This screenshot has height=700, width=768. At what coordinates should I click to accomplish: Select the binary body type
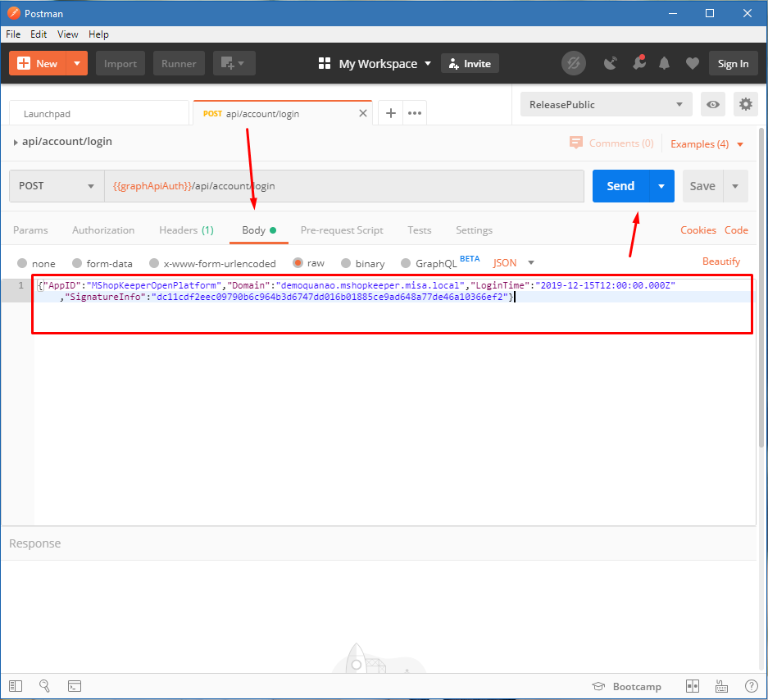(x=346, y=263)
